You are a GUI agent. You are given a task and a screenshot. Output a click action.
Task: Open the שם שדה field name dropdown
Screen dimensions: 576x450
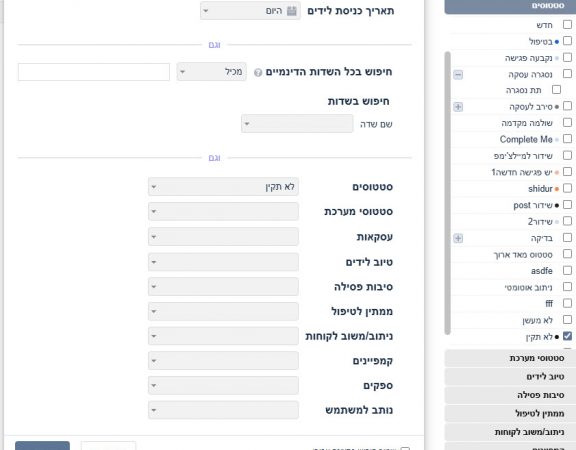[x=297, y=124]
